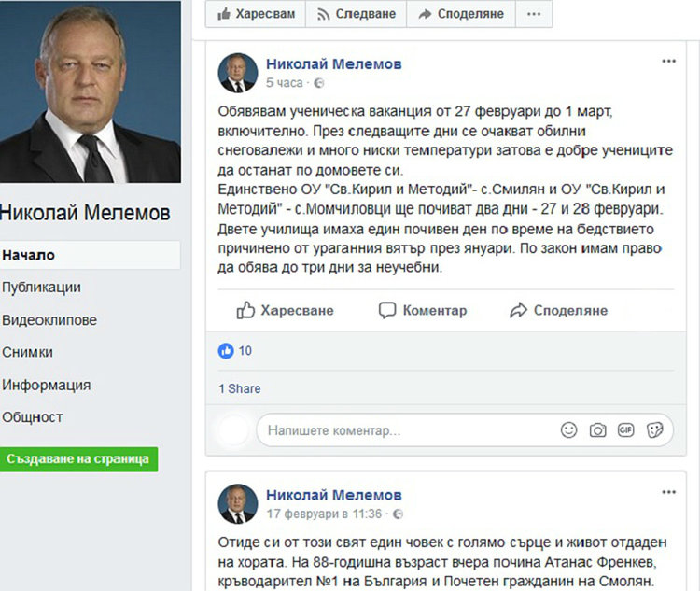The height and width of the screenshot is (591, 700).
Task: Follow the page via Следване button
Action: coord(357,14)
